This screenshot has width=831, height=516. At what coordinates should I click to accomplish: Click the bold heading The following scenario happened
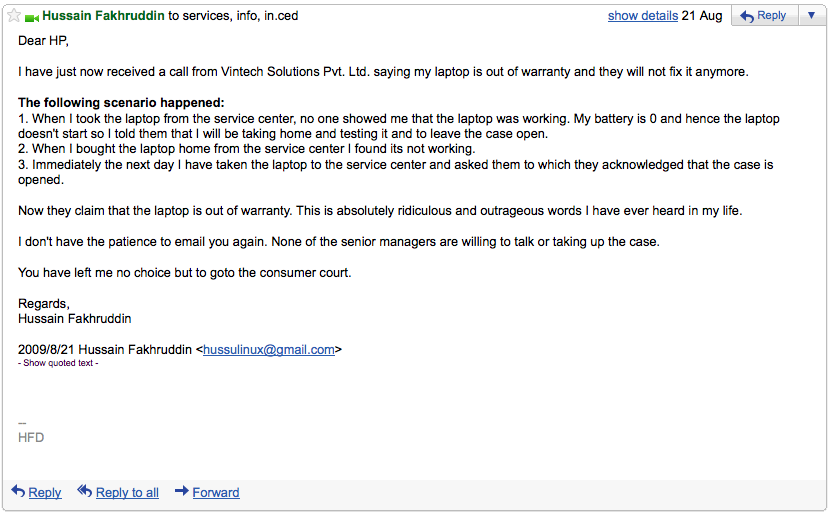pos(121,102)
